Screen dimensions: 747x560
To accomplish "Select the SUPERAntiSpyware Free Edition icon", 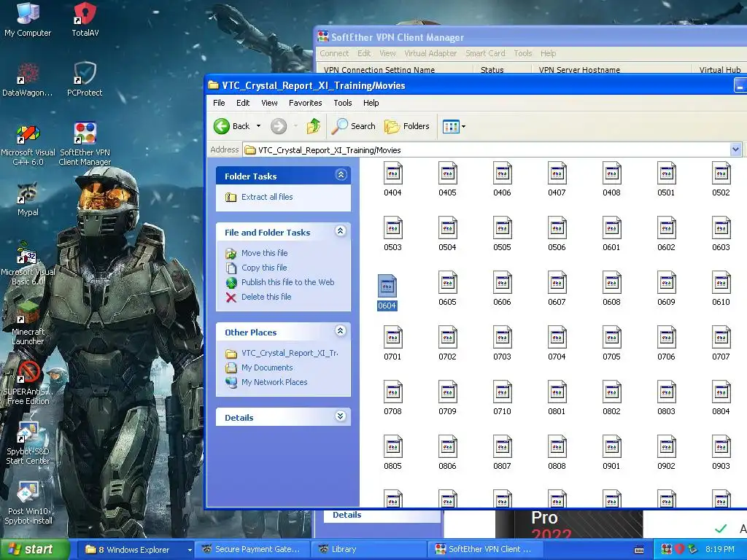I will click(28, 382).
